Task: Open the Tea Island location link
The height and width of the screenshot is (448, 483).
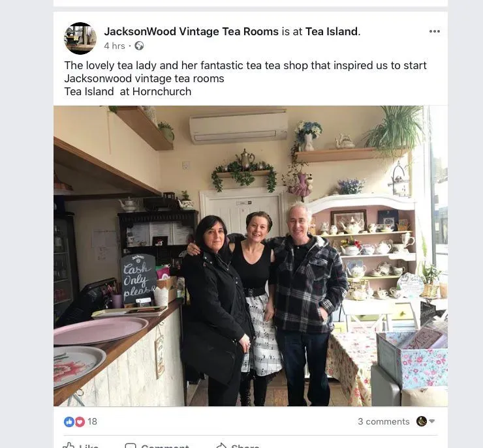Action: (331, 31)
